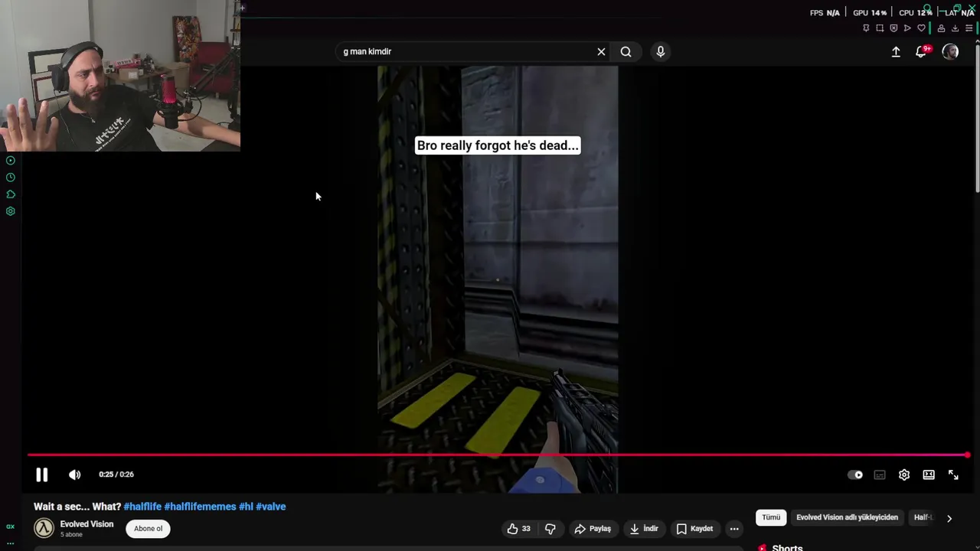Click the browser search tabs magnifier
Screen dimensions: 980x551
tap(927, 8)
